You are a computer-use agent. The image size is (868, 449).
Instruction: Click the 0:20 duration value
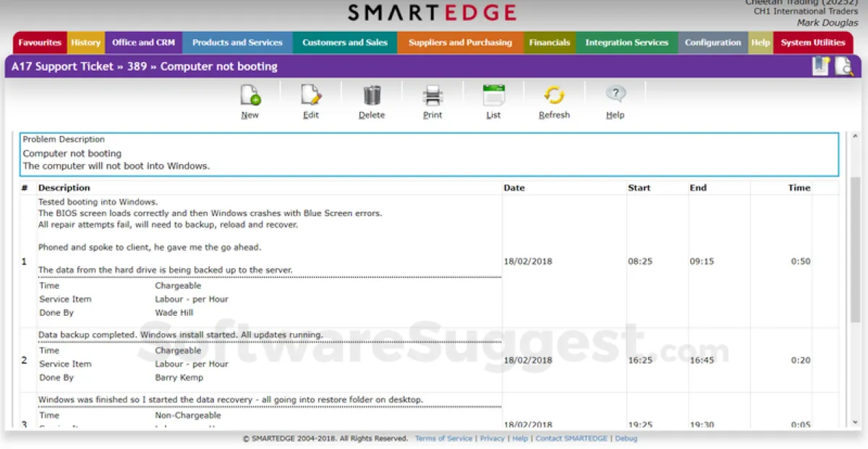coord(801,361)
